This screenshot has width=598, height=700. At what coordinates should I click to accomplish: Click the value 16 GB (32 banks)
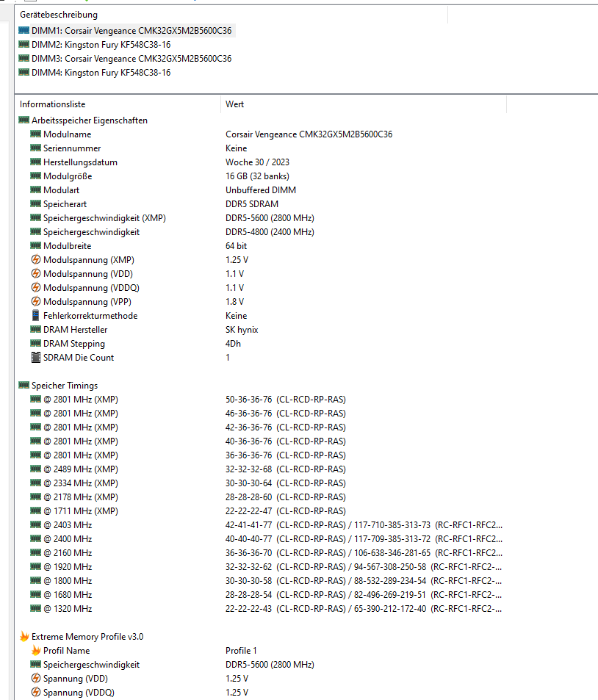[257, 176]
